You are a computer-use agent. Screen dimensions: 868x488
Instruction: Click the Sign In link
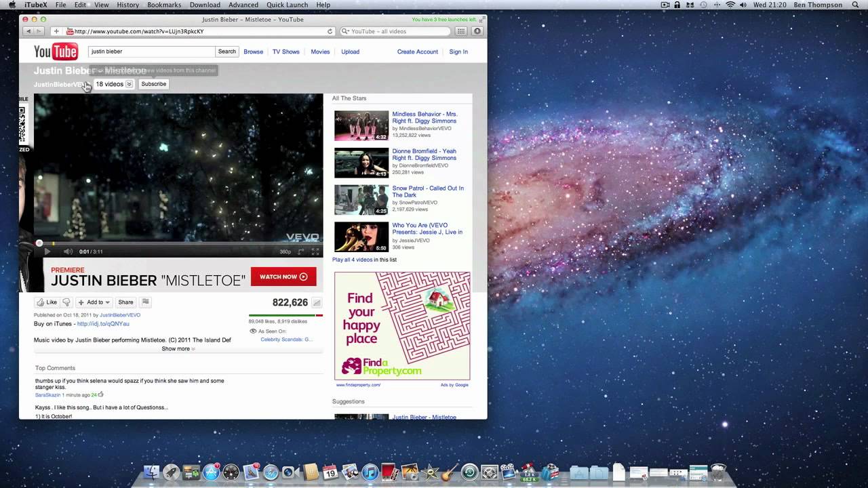(458, 52)
